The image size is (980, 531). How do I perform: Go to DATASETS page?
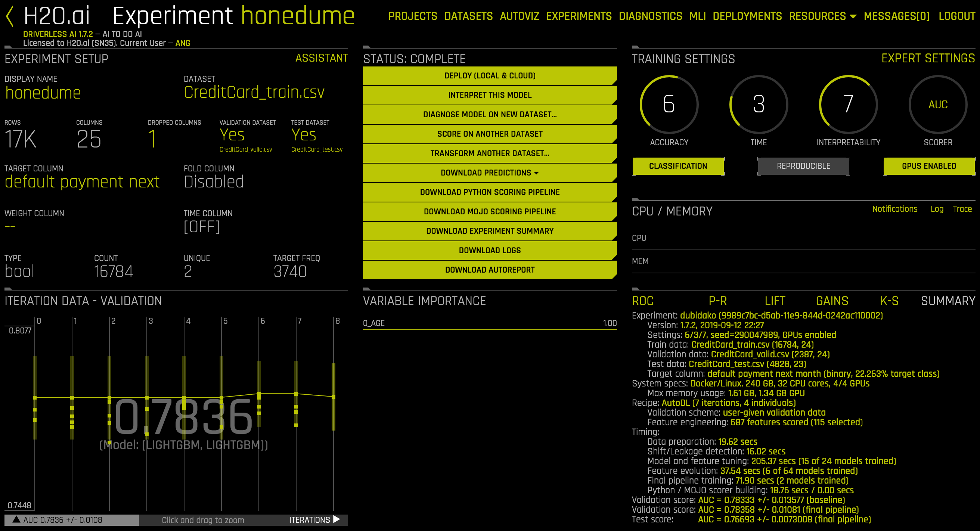click(468, 16)
